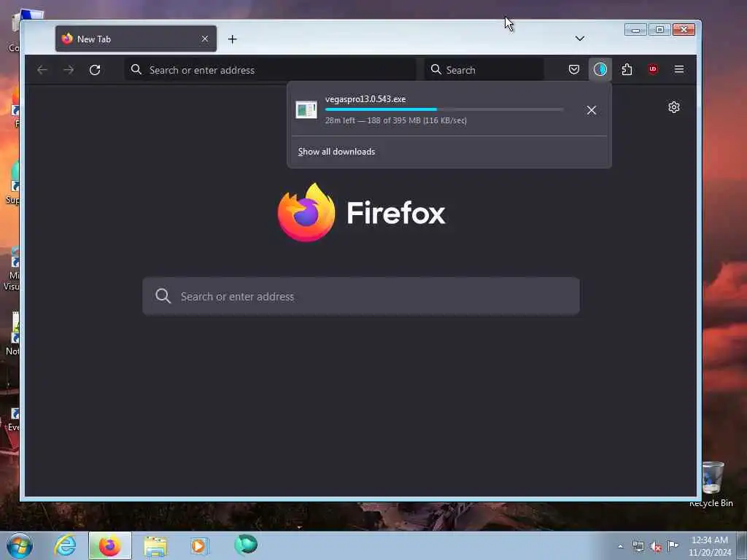Open a new tab with plus
Viewport: 747px width, 560px height.
tap(233, 39)
